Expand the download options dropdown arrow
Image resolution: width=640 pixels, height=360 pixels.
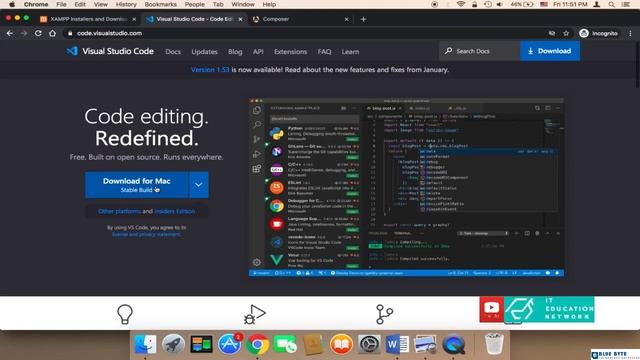click(x=198, y=185)
